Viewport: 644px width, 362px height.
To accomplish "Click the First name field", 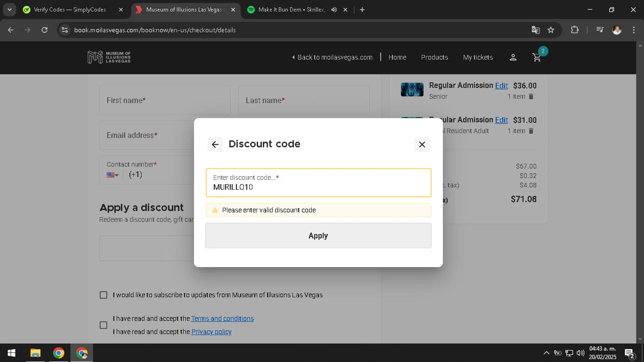I will pyautogui.click(x=165, y=100).
